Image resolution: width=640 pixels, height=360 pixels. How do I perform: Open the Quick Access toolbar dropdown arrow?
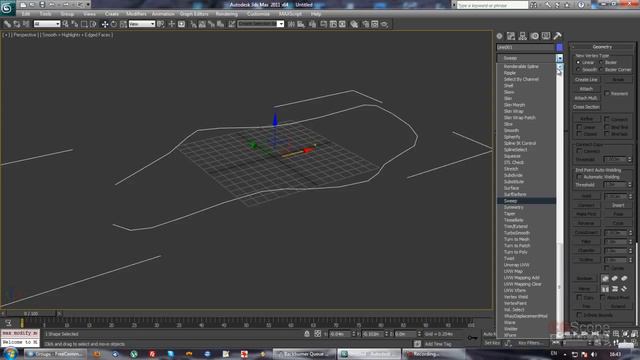coord(88,5)
